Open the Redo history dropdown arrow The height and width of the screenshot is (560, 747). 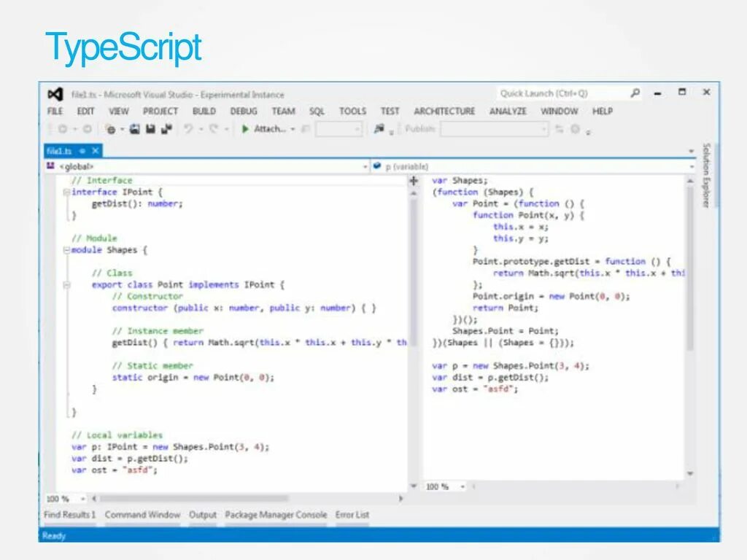pyautogui.click(x=226, y=130)
